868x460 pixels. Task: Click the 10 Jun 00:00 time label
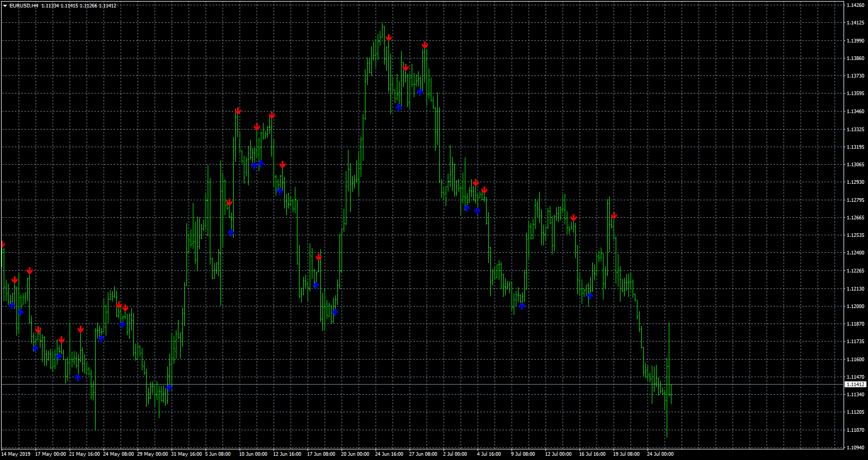253,454
